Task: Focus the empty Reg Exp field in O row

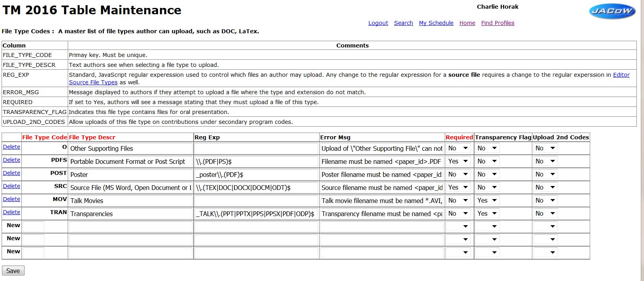Action: (x=256, y=148)
